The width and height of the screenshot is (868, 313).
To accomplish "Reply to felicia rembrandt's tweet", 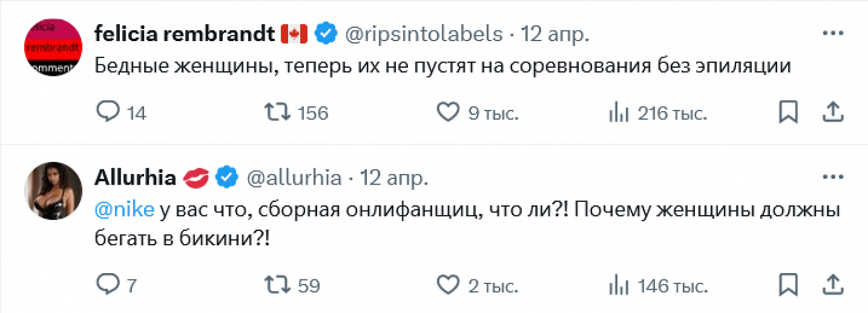I will tap(108, 112).
